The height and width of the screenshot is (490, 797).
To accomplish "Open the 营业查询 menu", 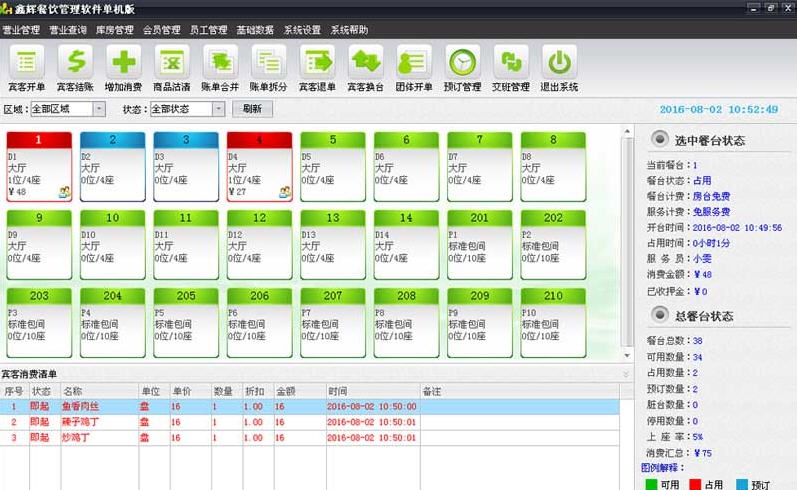I will coord(68,30).
